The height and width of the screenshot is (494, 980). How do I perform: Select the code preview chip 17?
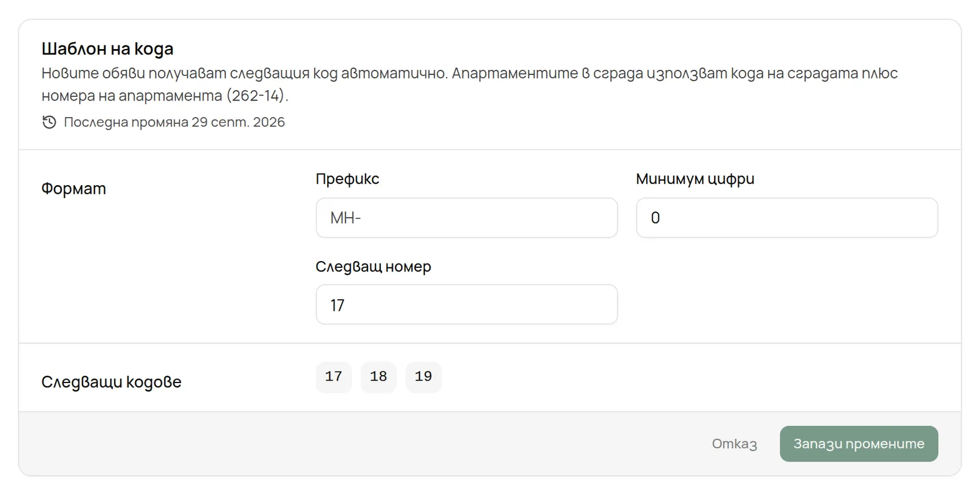334,377
